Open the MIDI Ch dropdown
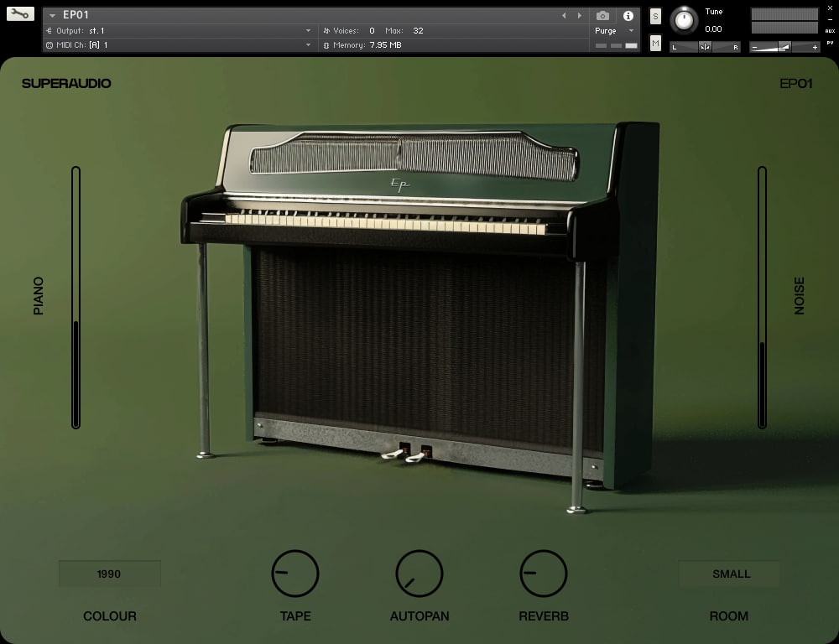 308,45
